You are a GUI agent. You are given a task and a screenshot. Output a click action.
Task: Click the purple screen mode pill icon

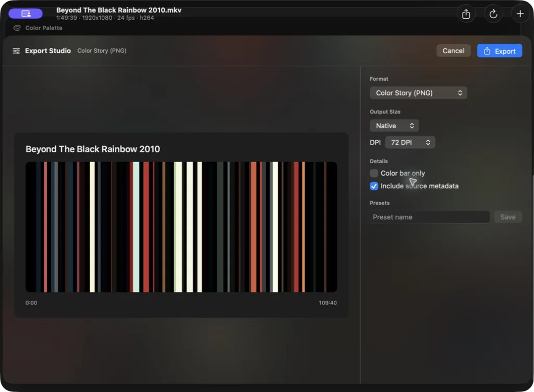[26, 14]
